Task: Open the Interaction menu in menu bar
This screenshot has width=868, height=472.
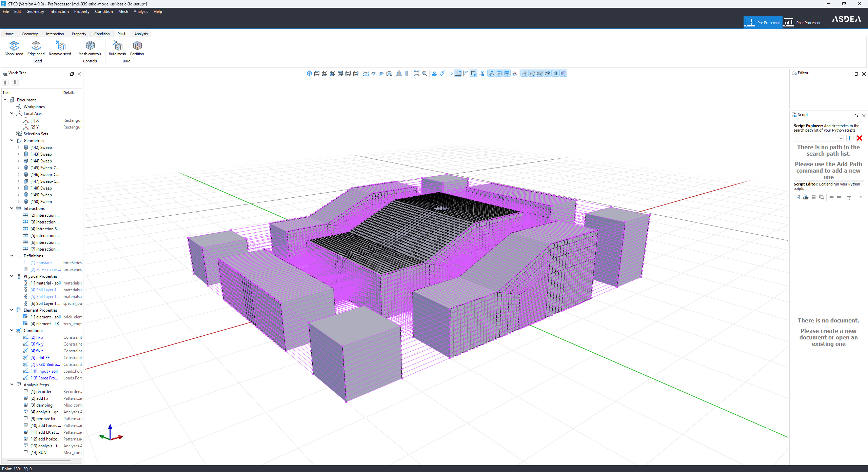Action: [x=59, y=12]
